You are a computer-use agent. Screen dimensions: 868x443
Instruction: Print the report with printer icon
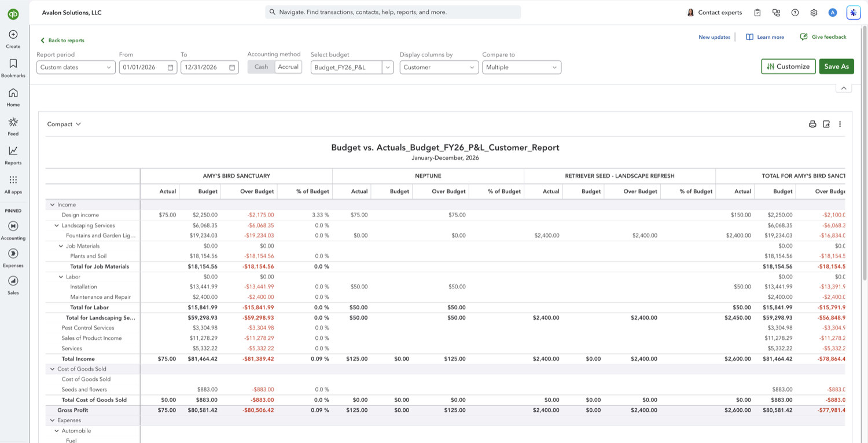point(812,124)
